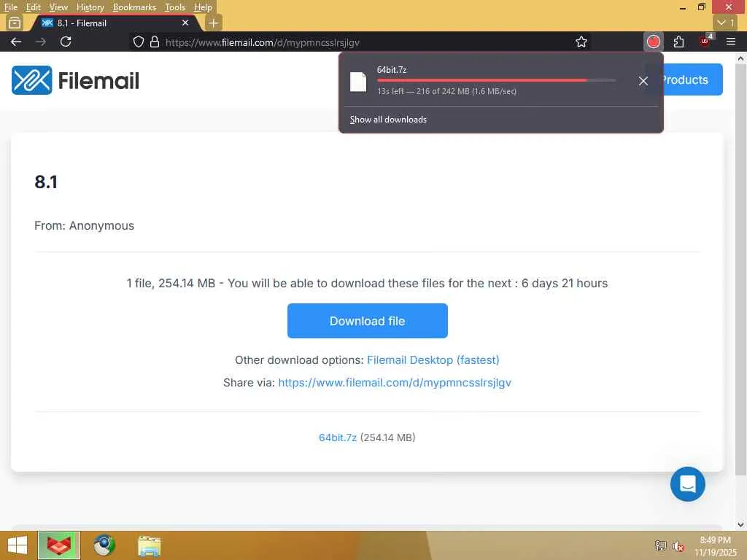This screenshot has height=560, width=747.
Task: Click the padlock site info icon
Action: 155,42
